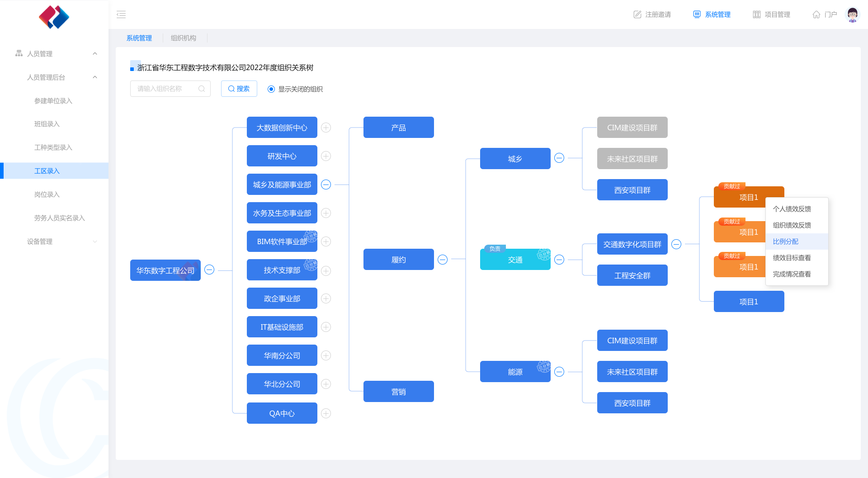Click the 注册邀请 edit icon

coord(637,14)
